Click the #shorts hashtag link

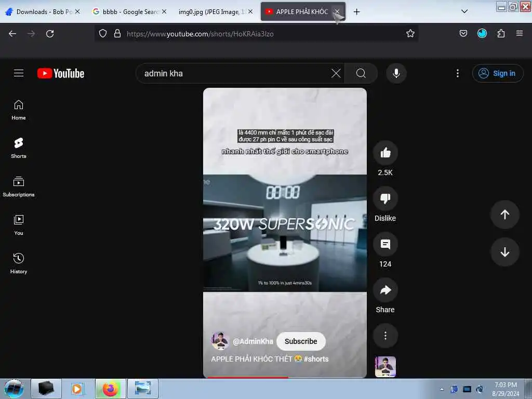(x=316, y=359)
